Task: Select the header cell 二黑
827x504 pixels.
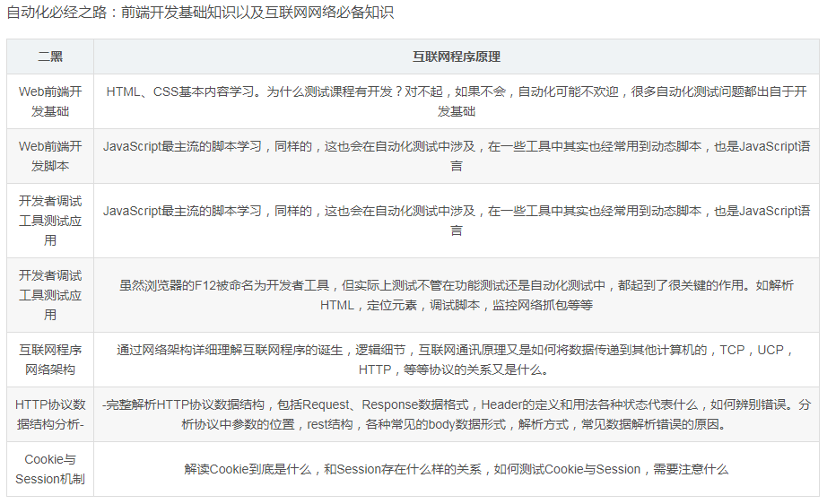Action: click(x=50, y=56)
